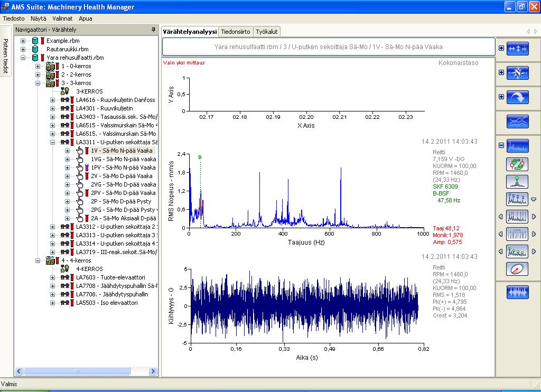541x392 pixels.
Task: Switch to the Tiedonsiirto tab
Action: pos(236,32)
